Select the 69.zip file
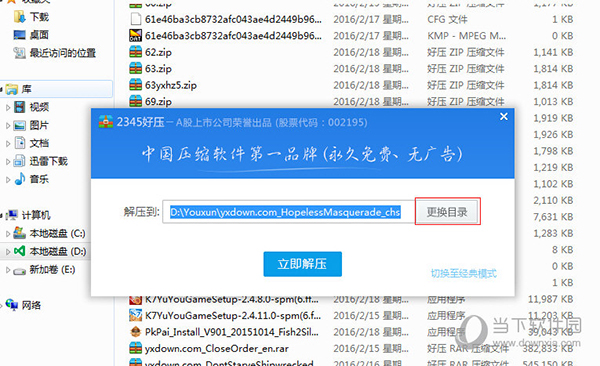The width and height of the screenshot is (600, 366). pyautogui.click(x=158, y=101)
